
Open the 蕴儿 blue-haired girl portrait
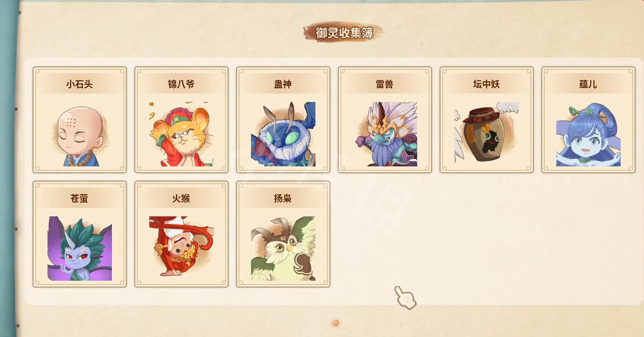click(x=588, y=135)
